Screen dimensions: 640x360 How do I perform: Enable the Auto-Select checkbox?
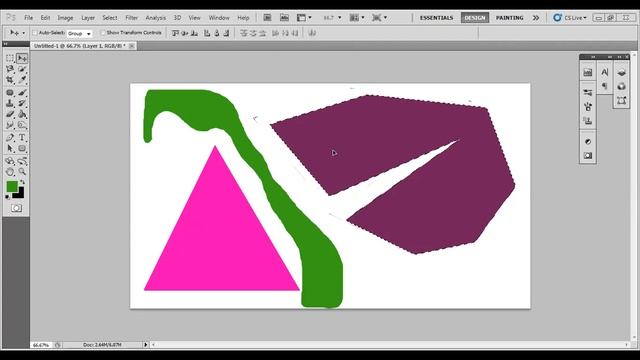(35, 33)
